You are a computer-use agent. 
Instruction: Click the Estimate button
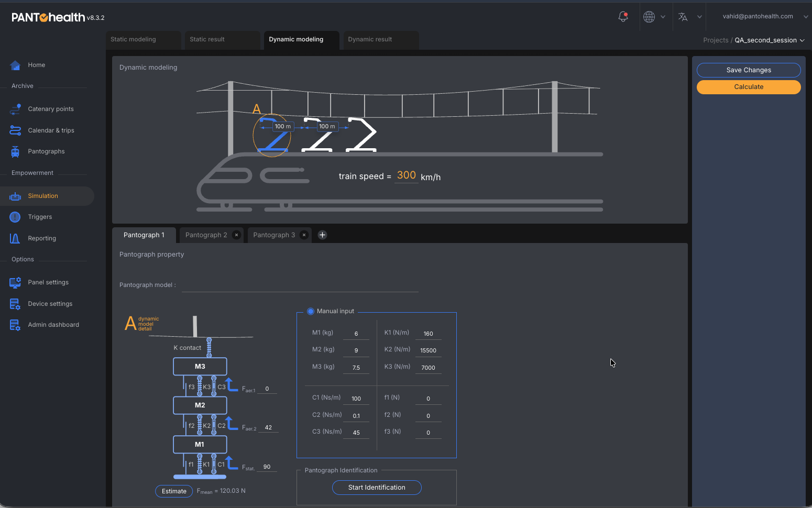(x=174, y=491)
